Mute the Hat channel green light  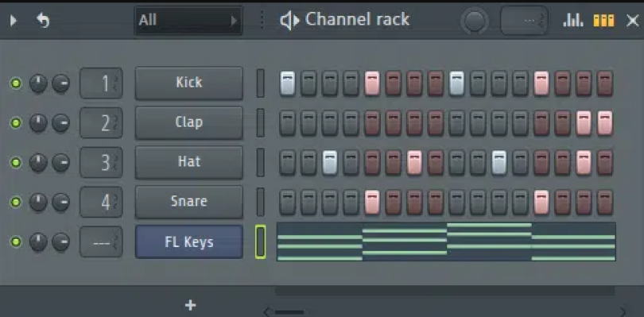[x=16, y=163]
